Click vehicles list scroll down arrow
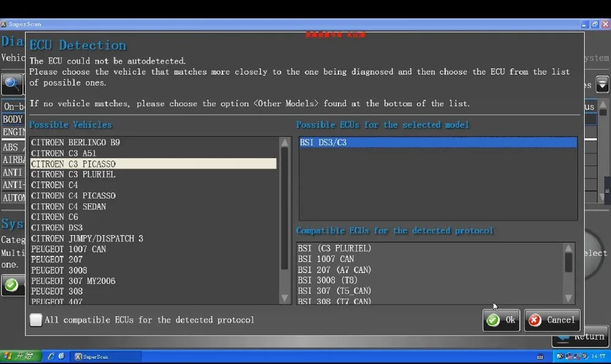611x364 pixels. pyautogui.click(x=285, y=298)
